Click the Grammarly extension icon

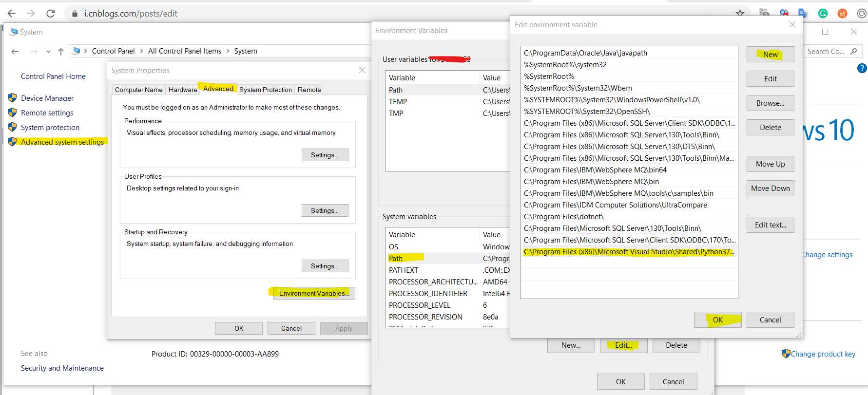point(823,13)
